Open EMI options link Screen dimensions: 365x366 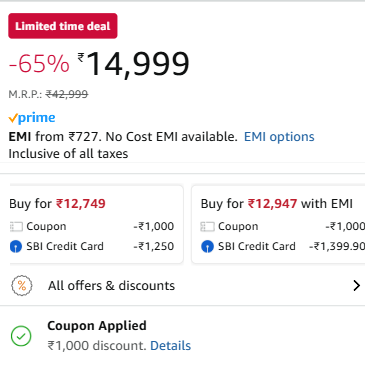(279, 137)
